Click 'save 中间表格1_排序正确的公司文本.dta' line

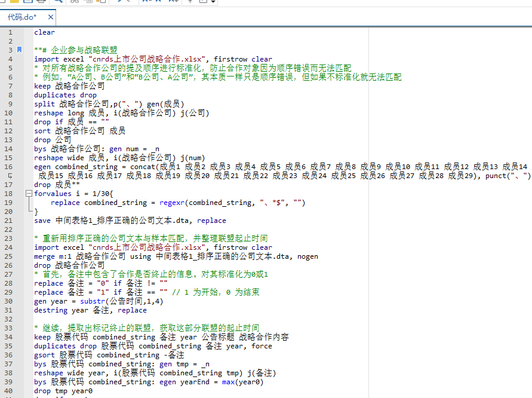pyautogui.click(x=130, y=221)
